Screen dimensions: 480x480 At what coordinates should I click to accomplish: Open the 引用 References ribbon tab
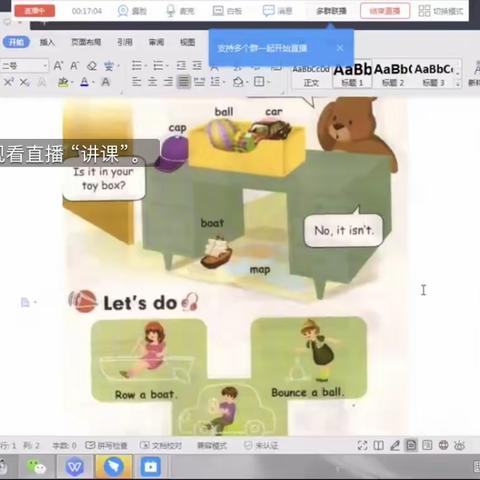click(x=125, y=42)
